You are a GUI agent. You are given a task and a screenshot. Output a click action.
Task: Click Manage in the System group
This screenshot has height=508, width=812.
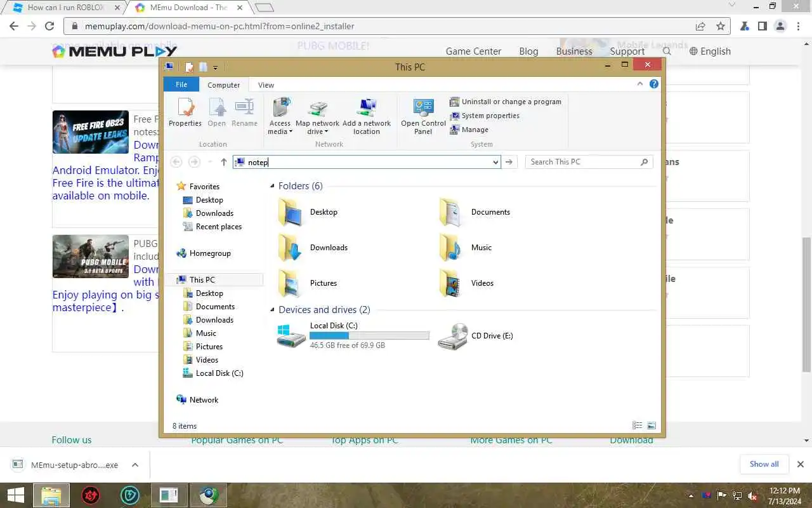(469, 130)
